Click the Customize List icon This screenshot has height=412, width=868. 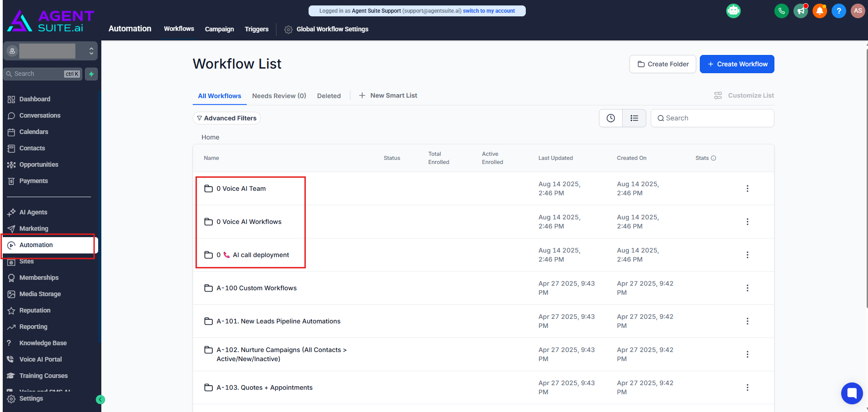coord(718,95)
